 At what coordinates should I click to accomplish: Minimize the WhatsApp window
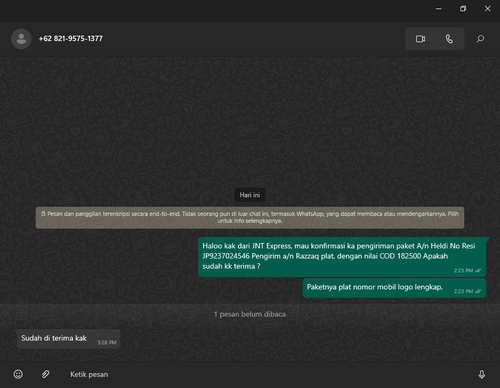coord(439,9)
